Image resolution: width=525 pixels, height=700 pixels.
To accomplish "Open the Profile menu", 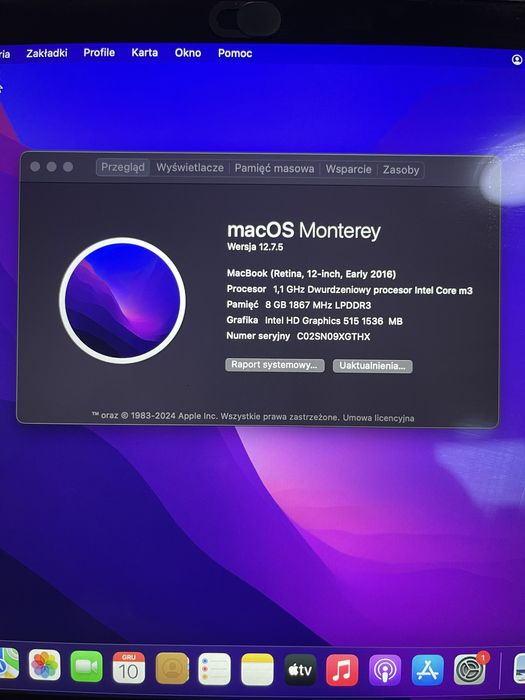I will [99, 53].
